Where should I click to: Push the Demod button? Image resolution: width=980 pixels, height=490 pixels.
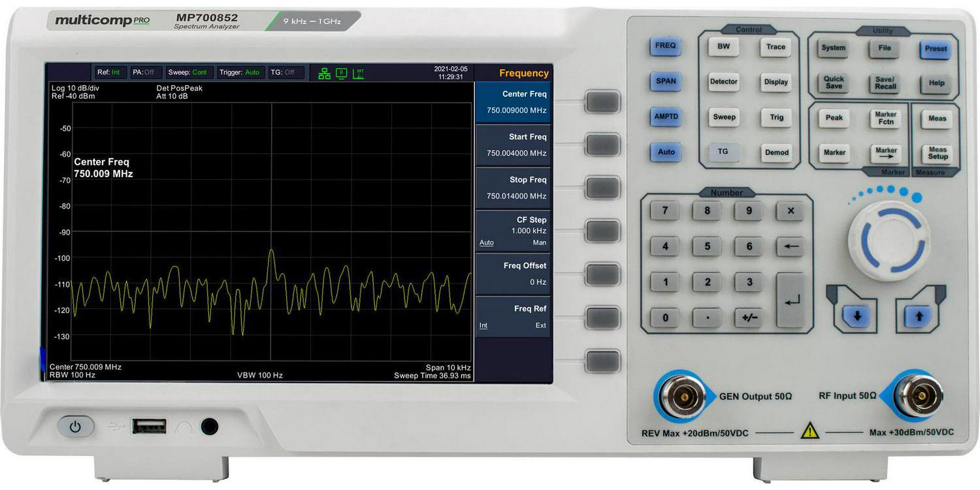point(776,153)
